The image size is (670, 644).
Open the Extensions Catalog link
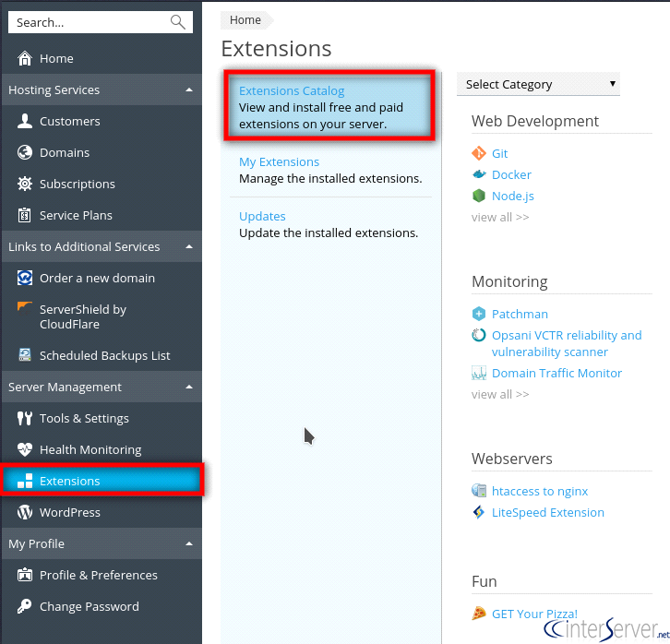click(292, 91)
